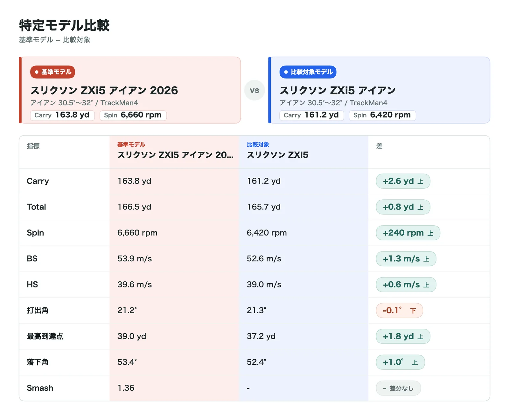This screenshot has height=420, width=509.
Task: Click the +1.0° 上 difference badge
Action: [x=401, y=362]
